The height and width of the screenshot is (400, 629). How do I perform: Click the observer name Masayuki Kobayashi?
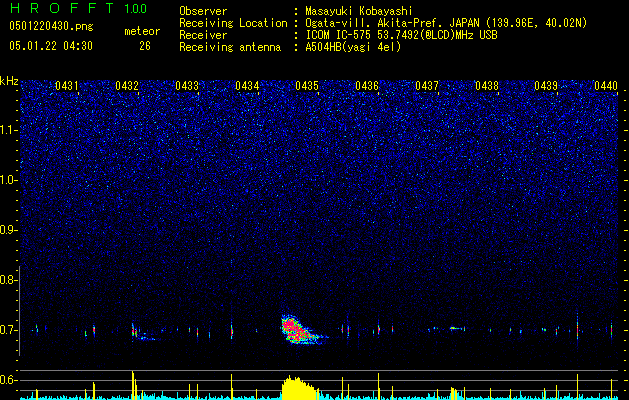(x=359, y=11)
